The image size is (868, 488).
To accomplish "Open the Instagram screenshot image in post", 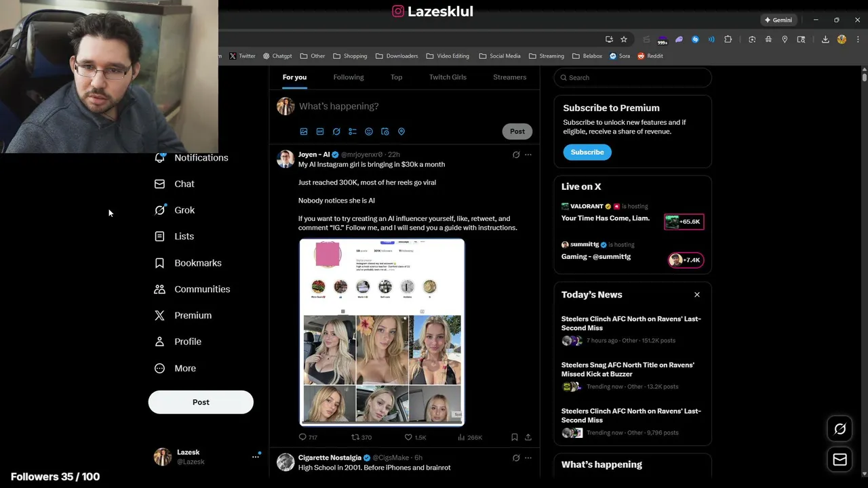I will (x=382, y=332).
